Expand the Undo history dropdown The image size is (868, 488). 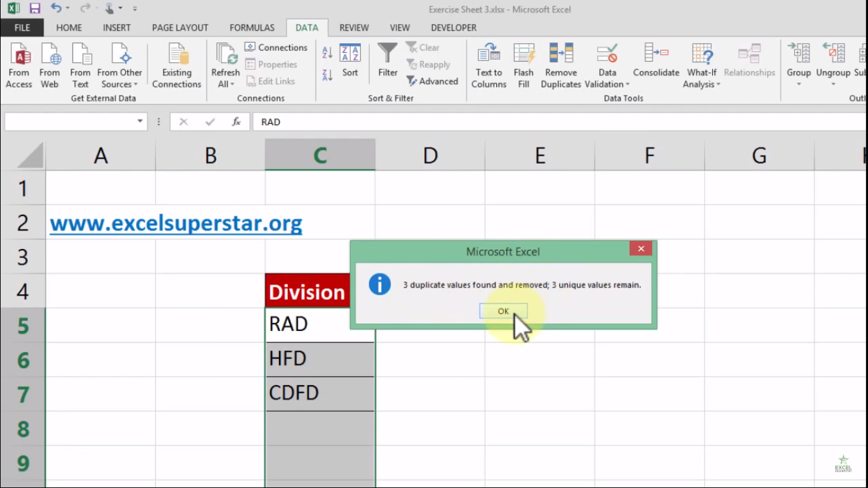pyautogui.click(x=67, y=9)
